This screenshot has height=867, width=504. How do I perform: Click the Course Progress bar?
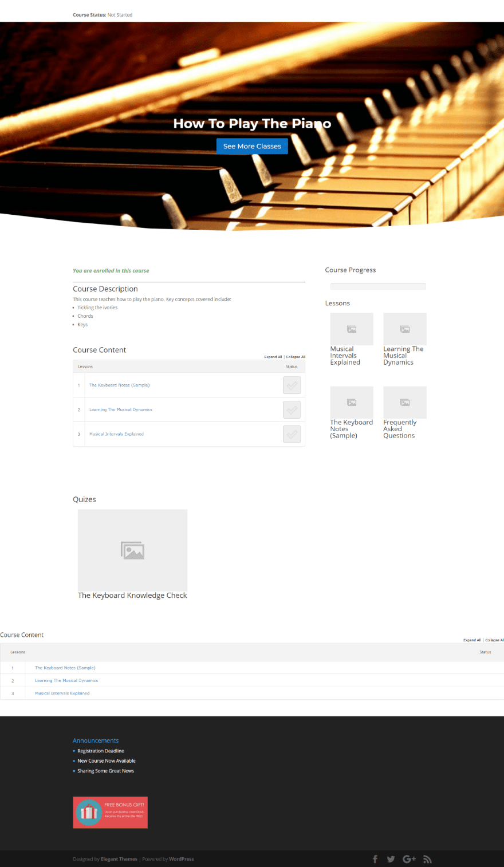pyautogui.click(x=378, y=286)
